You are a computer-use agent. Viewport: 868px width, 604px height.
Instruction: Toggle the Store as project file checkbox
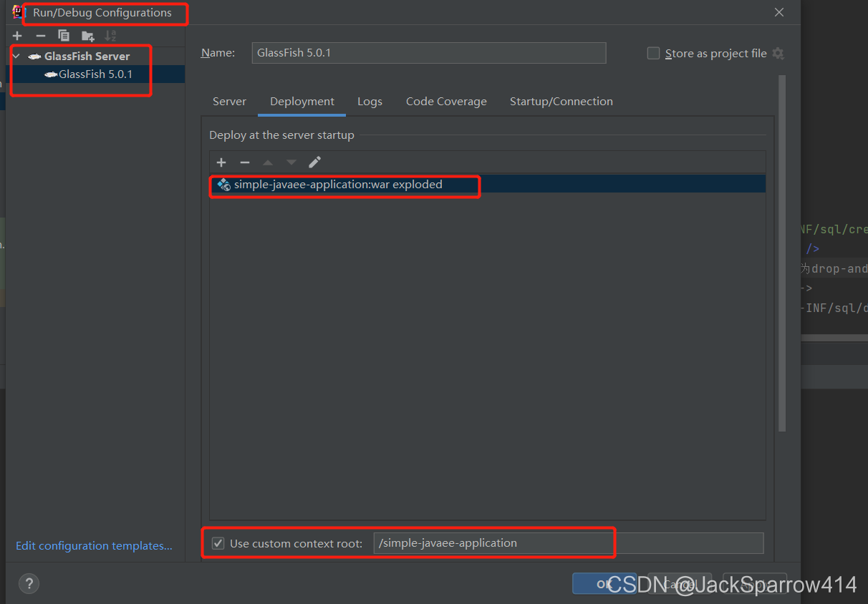653,54
